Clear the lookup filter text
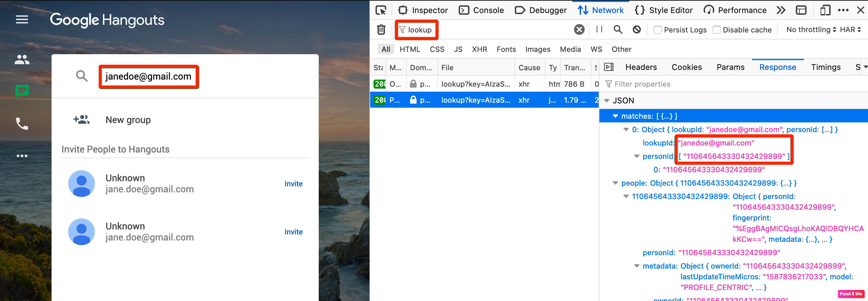 (579, 30)
